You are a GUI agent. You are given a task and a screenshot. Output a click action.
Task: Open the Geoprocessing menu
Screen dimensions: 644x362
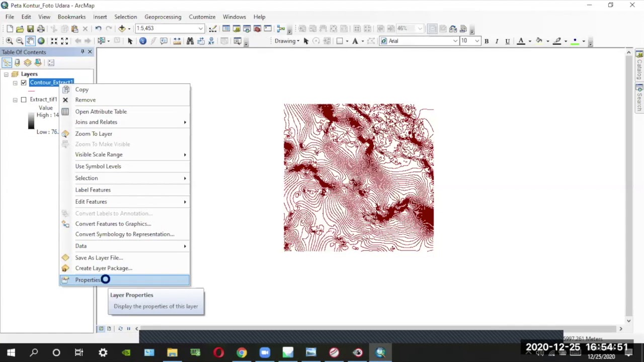tap(163, 17)
